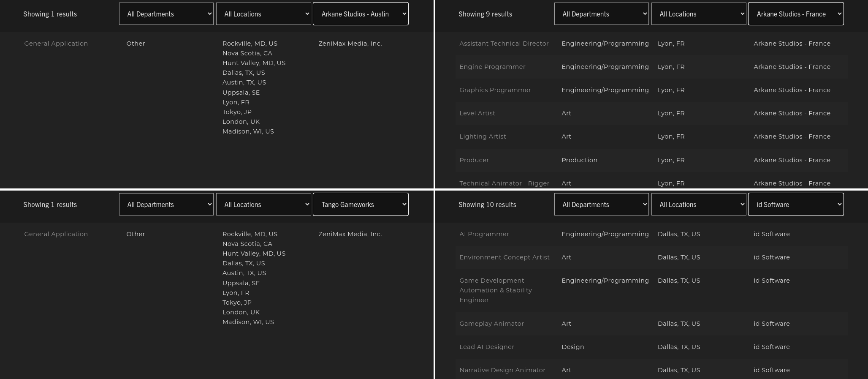Open the id Software studio dropdown
Image resolution: width=868 pixels, height=379 pixels.
pyautogui.click(x=796, y=204)
